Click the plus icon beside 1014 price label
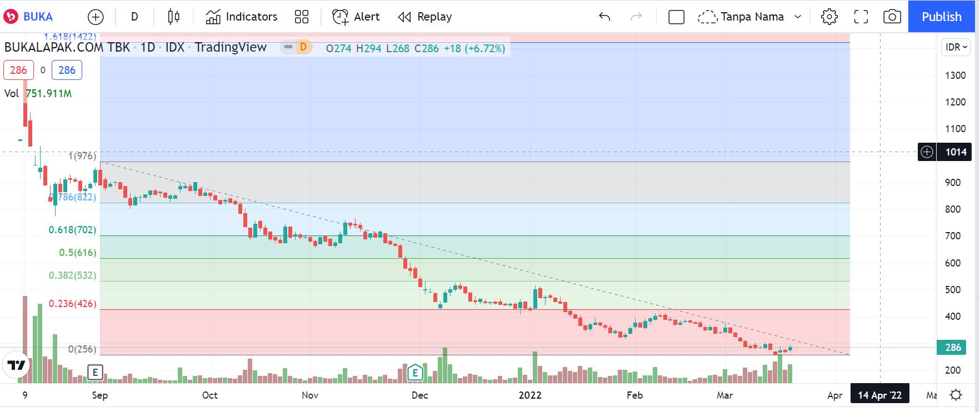Image resolution: width=980 pixels, height=412 pixels. pos(927,152)
